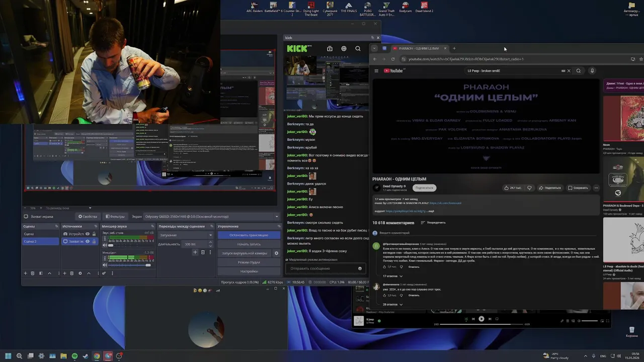
Task: Expand 28 ответов replies
Action: point(393,305)
